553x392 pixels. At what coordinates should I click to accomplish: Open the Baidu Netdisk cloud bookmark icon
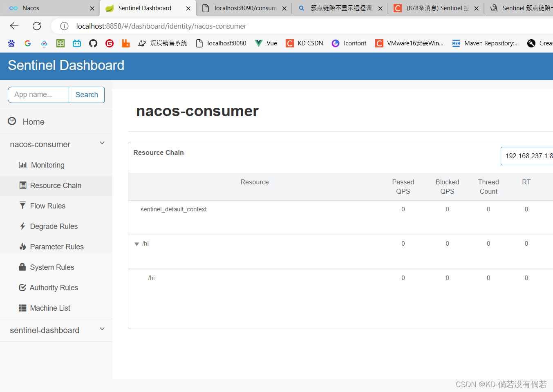[x=44, y=43]
